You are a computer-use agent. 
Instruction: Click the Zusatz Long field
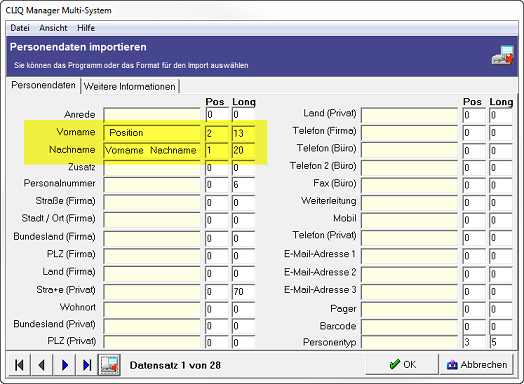point(243,167)
